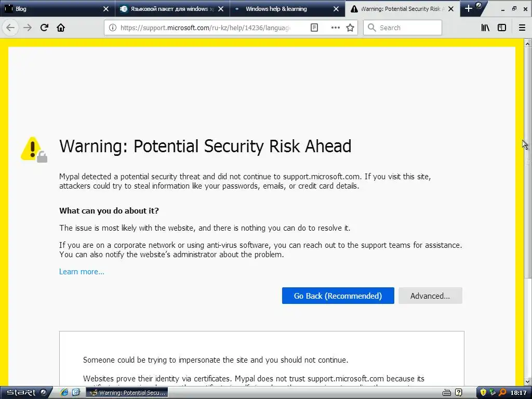The height and width of the screenshot is (399, 532).
Task: Follow the Learn more… link
Action: pos(82,272)
